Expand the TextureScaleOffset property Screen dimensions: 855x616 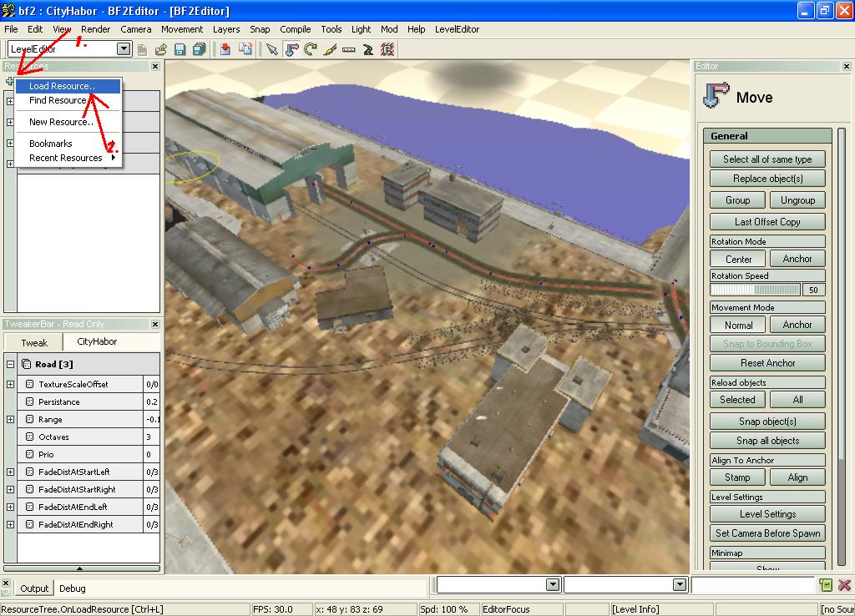point(10,384)
